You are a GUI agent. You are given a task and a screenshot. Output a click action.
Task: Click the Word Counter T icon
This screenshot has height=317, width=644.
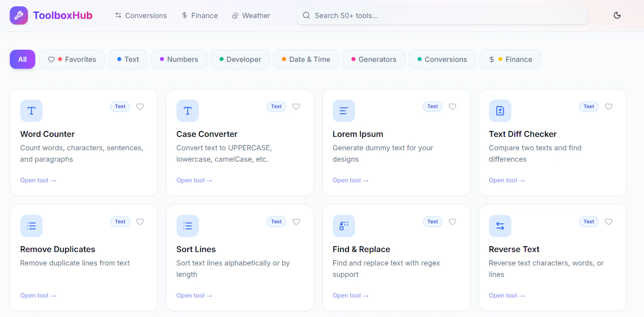[31, 111]
